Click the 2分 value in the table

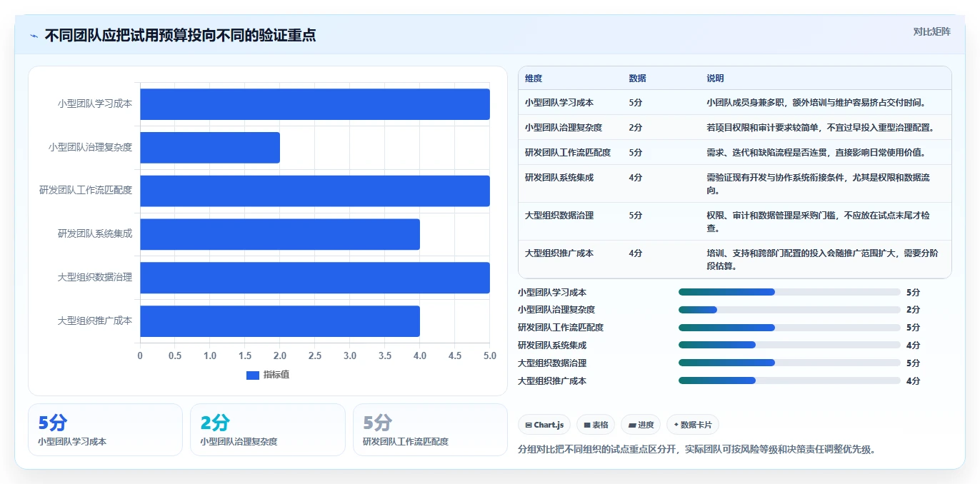[x=635, y=128]
